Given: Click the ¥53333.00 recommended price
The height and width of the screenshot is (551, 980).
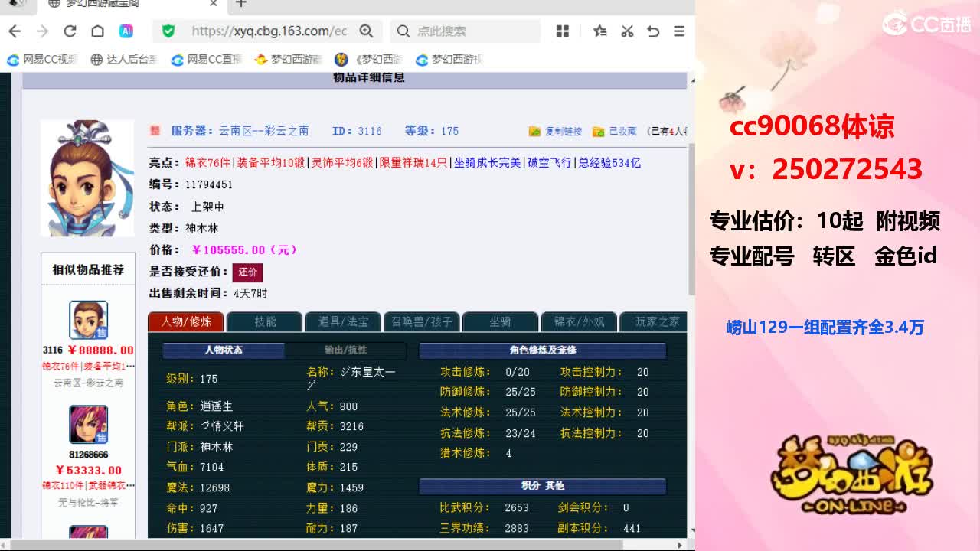Looking at the screenshot, I should tap(89, 471).
